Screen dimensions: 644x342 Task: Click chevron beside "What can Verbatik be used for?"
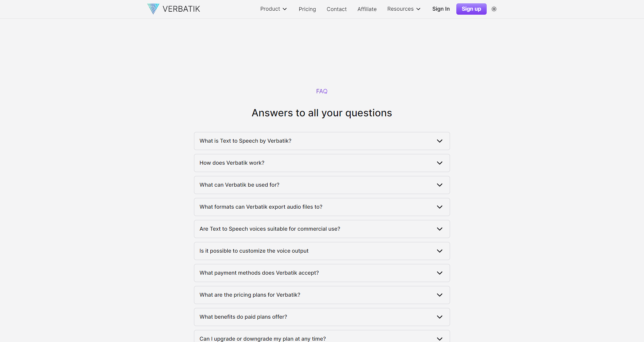pos(440,185)
